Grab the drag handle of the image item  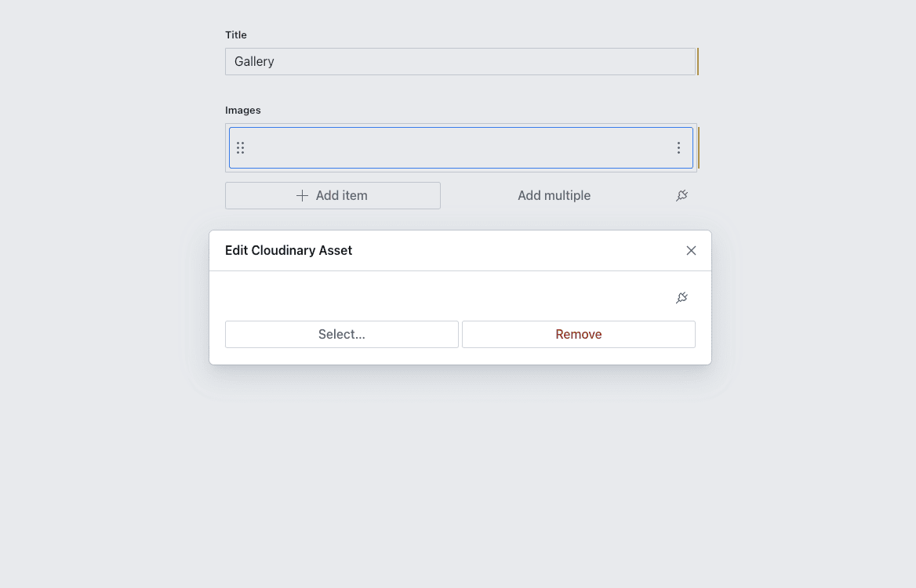[x=241, y=147]
